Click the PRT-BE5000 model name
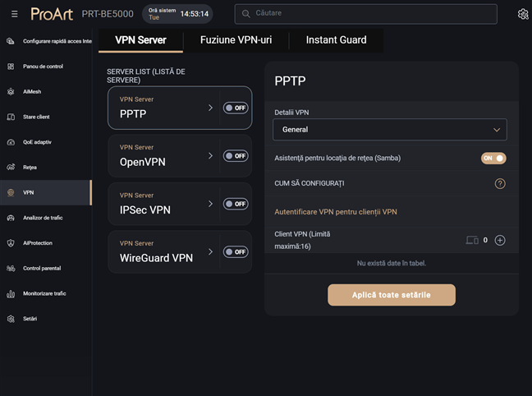Screen dimensions: 532x396 pyautogui.click(x=108, y=14)
